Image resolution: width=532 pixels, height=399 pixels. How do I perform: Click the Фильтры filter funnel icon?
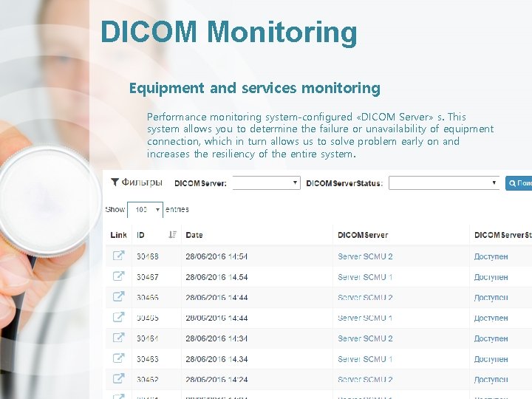[115, 183]
